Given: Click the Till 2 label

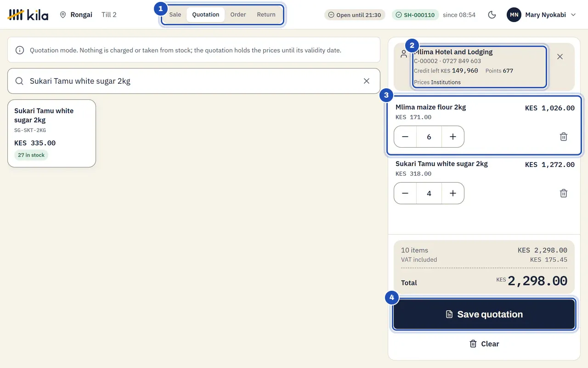Looking at the screenshot, I should [109, 15].
